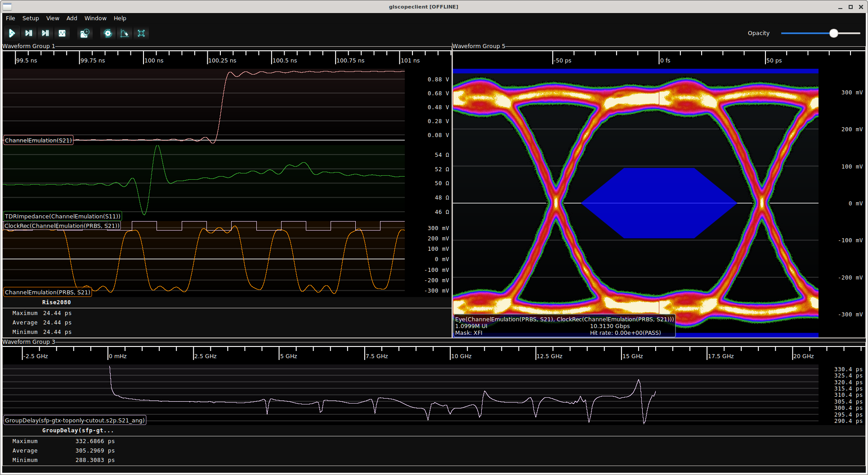Image resolution: width=868 pixels, height=475 pixels.
Task: Click the 46 Ω impedance axis label
Action: click(442, 212)
